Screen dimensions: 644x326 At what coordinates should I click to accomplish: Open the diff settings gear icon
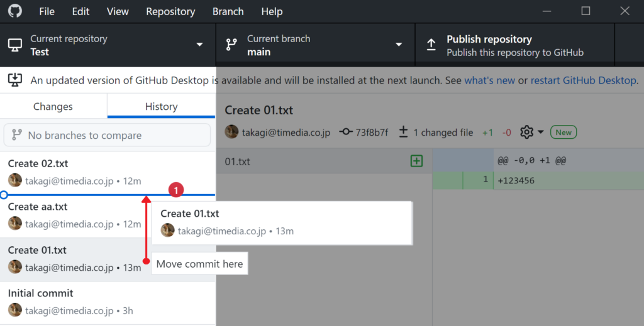point(527,132)
